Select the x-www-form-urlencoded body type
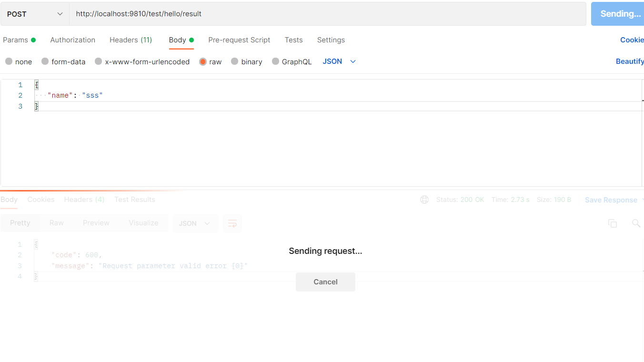The height and width of the screenshot is (362, 644). [x=142, y=61]
